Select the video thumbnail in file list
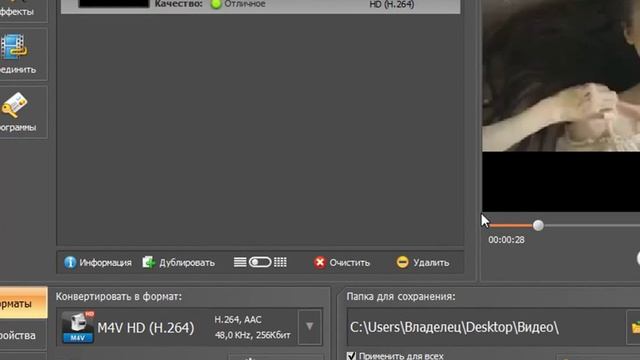The width and height of the screenshot is (640, 360). click(x=113, y=4)
